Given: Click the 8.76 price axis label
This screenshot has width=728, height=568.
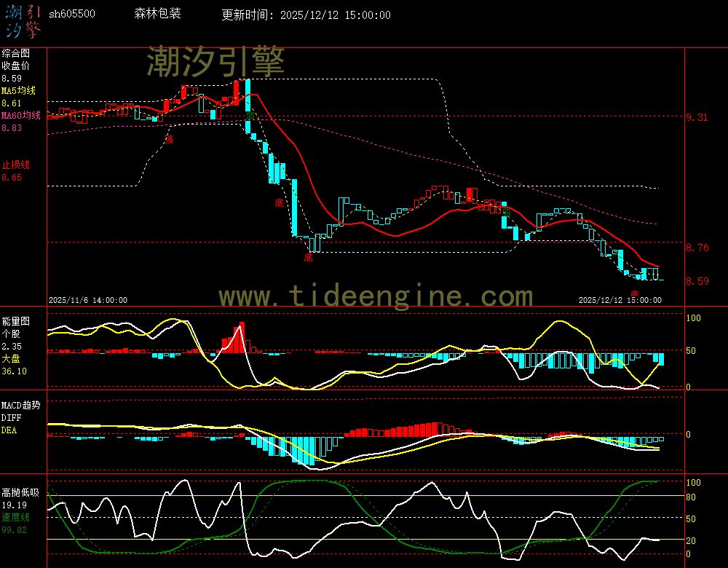Looking at the screenshot, I should pos(697,248).
